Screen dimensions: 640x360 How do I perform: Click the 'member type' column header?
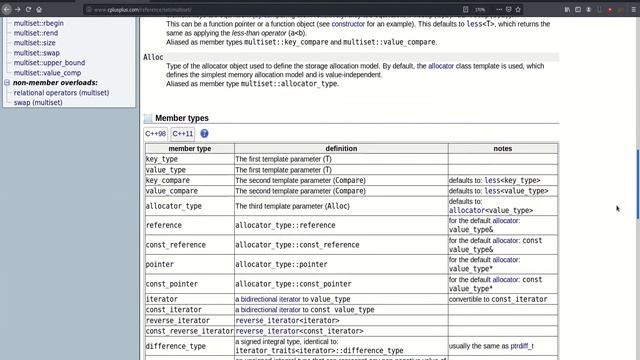190,149
